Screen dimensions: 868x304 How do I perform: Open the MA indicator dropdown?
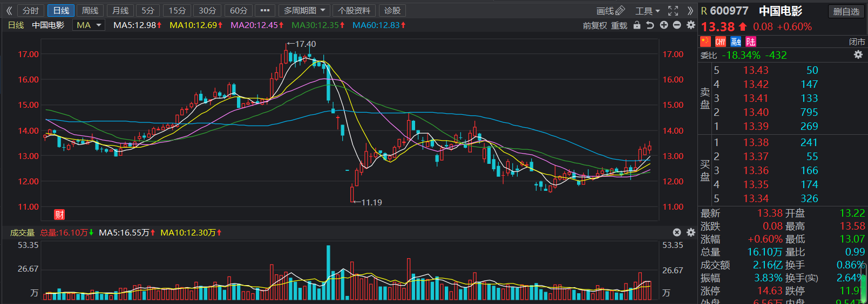pos(89,25)
